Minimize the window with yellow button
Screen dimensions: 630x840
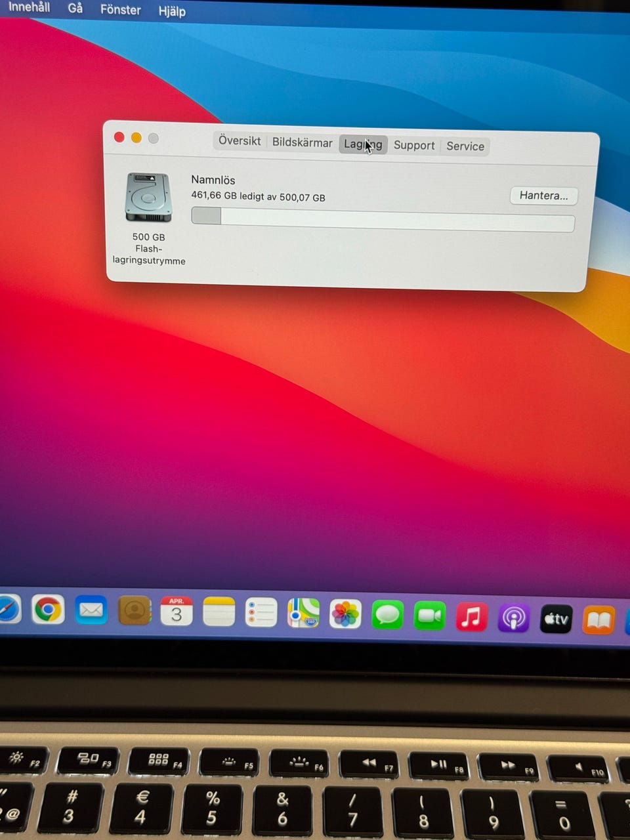[x=136, y=138]
